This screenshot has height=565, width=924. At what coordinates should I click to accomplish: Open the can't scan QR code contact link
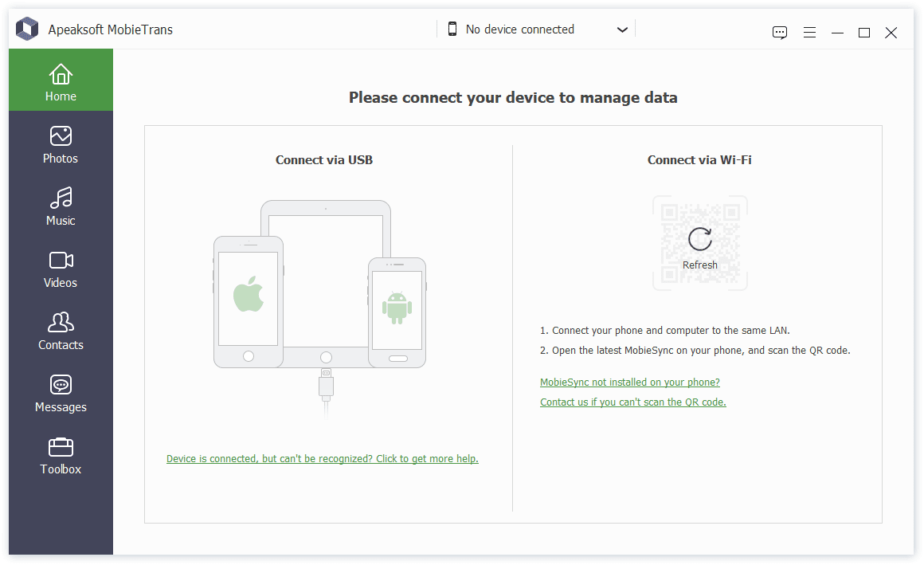[x=632, y=402]
